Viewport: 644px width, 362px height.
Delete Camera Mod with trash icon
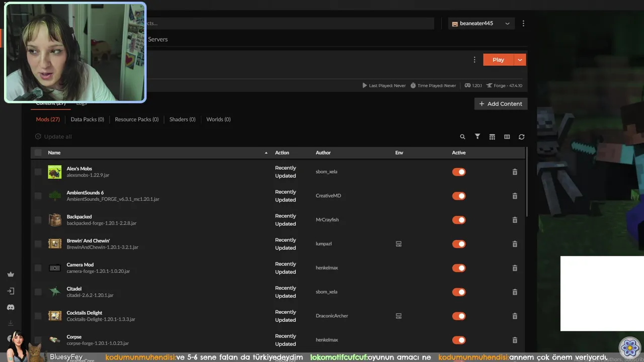[x=515, y=268]
